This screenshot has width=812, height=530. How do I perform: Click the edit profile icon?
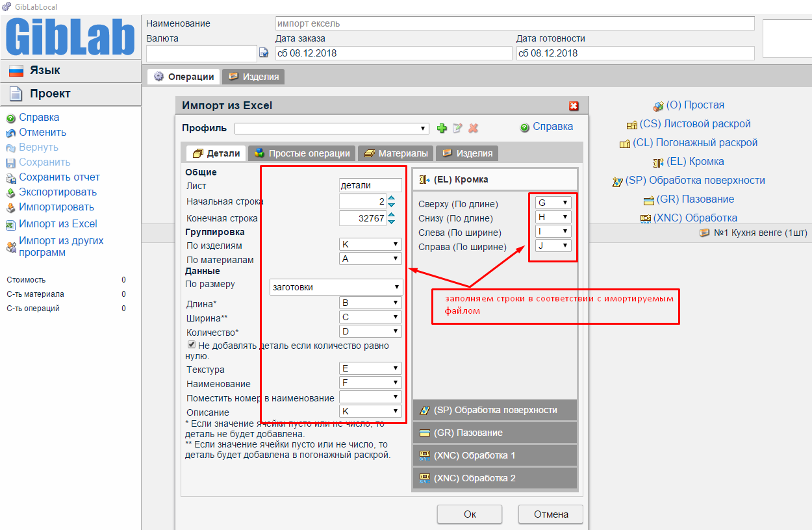click(x=457, y=128)
